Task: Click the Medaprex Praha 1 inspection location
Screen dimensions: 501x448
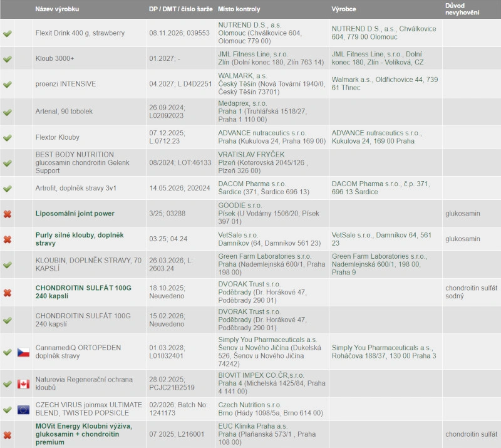Action: pos(262,112)
